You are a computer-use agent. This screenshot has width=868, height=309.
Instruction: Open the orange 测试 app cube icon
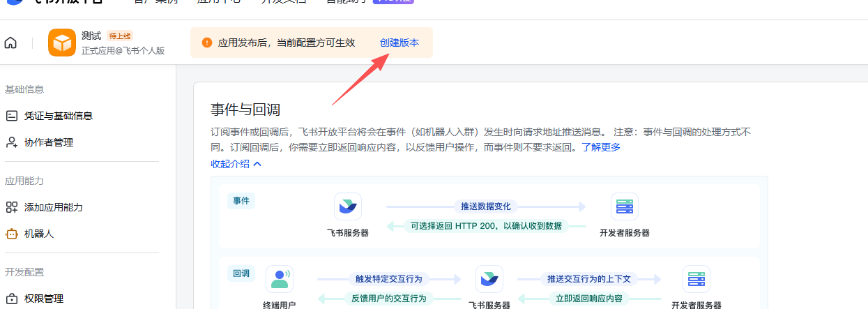point(62,43)
